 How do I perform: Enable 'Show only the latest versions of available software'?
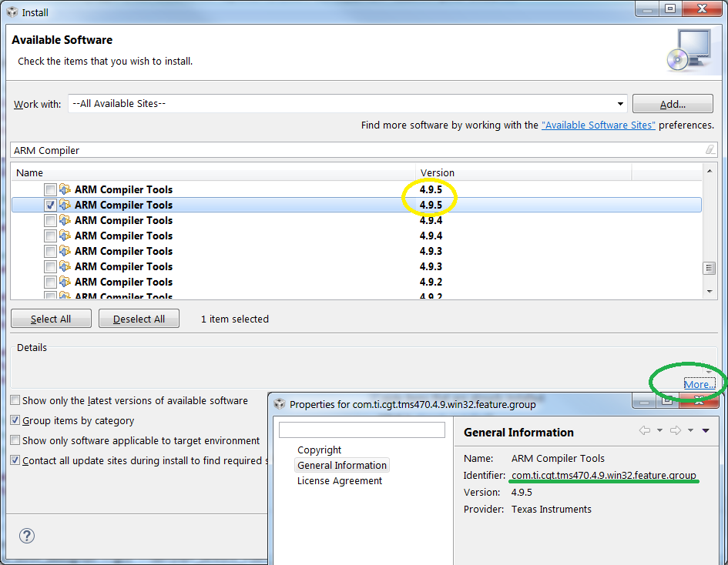[x=13, y=400]
